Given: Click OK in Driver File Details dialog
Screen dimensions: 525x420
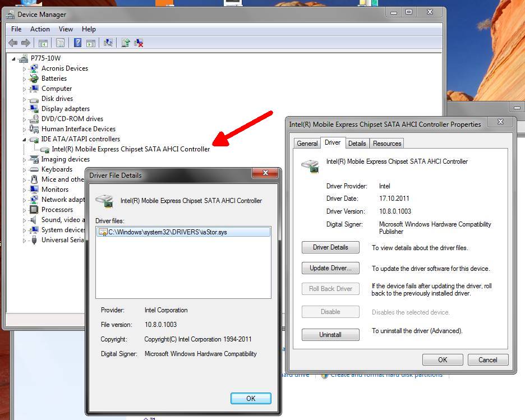Looking at the screenshot, I should pos(251,398).
